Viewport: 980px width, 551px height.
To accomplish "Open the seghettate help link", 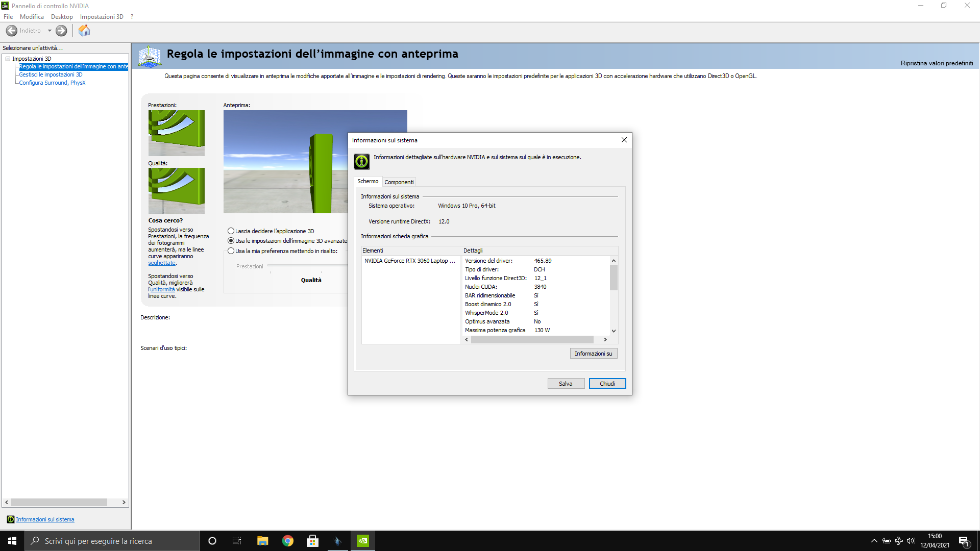I will (162, 263).
